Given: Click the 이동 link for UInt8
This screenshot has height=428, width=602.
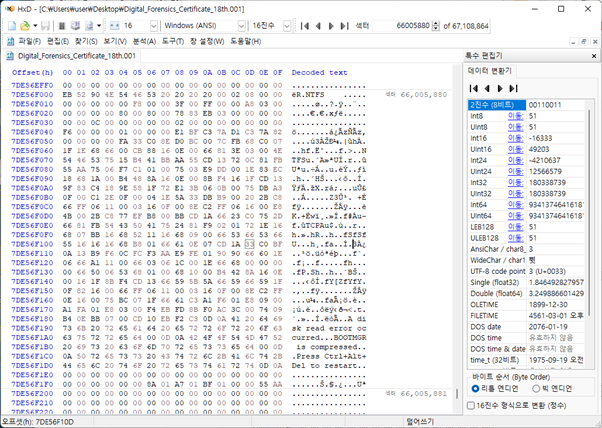Looking at the screenshot, I should coord(516,127).
